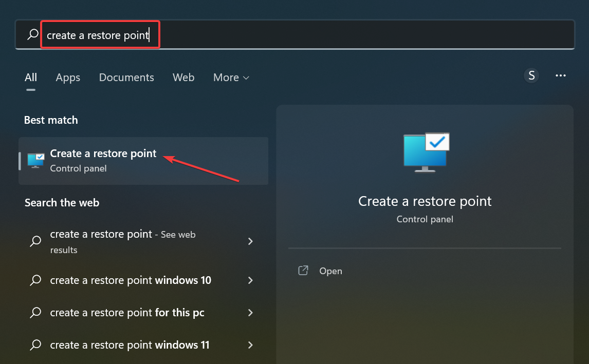
Task: Focus the search field containing 'create a restore point'
Action: tap(295, 34)
